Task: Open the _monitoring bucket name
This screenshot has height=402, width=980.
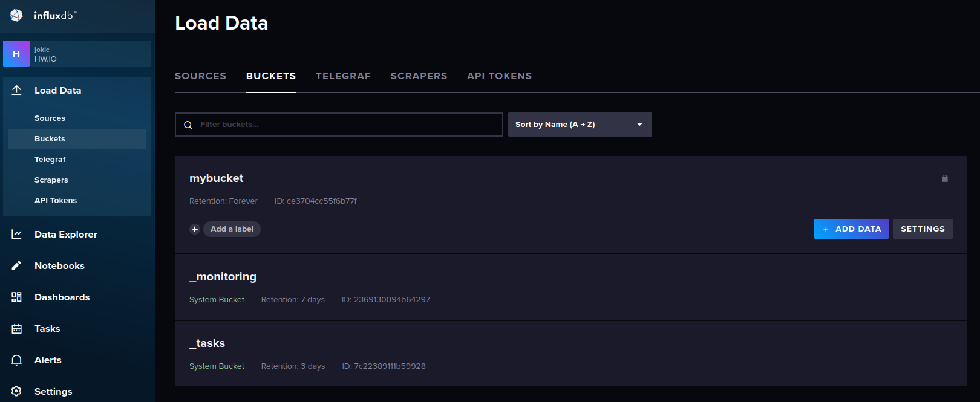Action: click(x=223, y=277)
